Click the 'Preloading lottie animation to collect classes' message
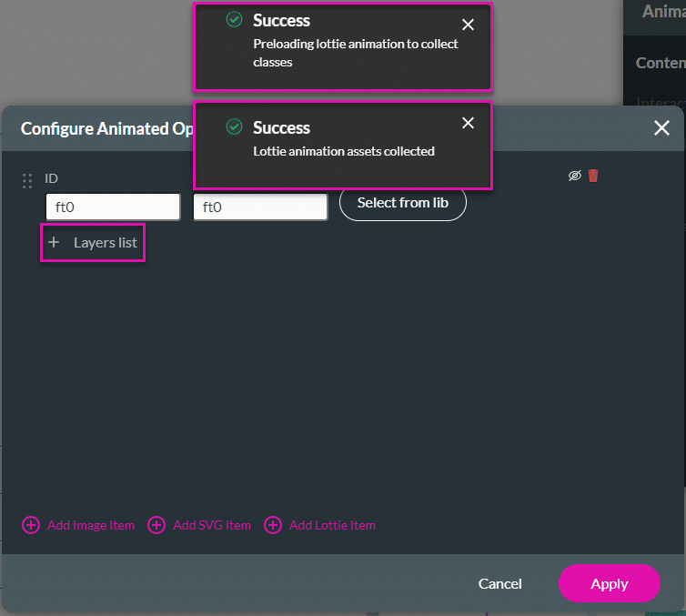 click(x=355, y=53)
